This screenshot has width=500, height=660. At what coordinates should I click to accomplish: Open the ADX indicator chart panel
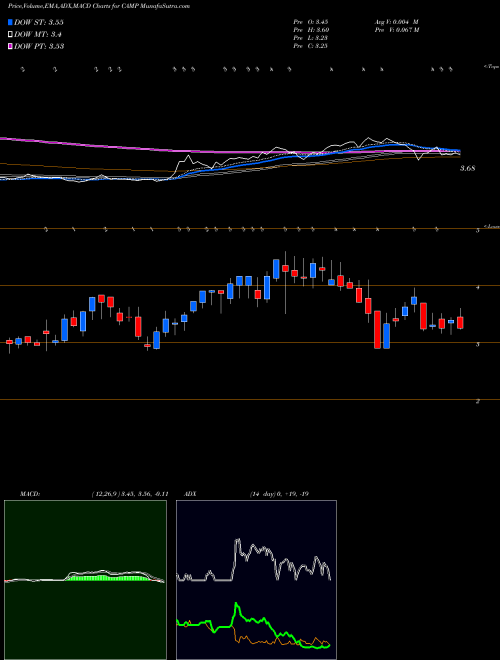(x=256, y=580)
